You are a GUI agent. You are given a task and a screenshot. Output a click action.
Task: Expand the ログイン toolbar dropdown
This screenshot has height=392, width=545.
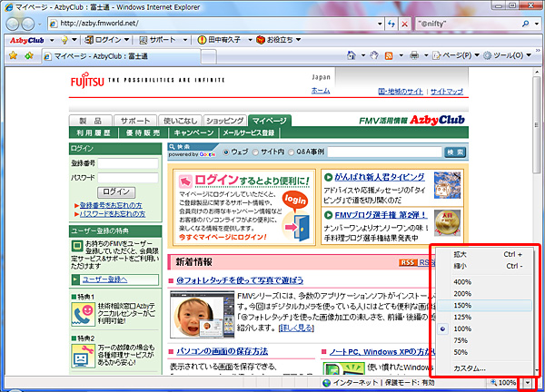point(126,40)
